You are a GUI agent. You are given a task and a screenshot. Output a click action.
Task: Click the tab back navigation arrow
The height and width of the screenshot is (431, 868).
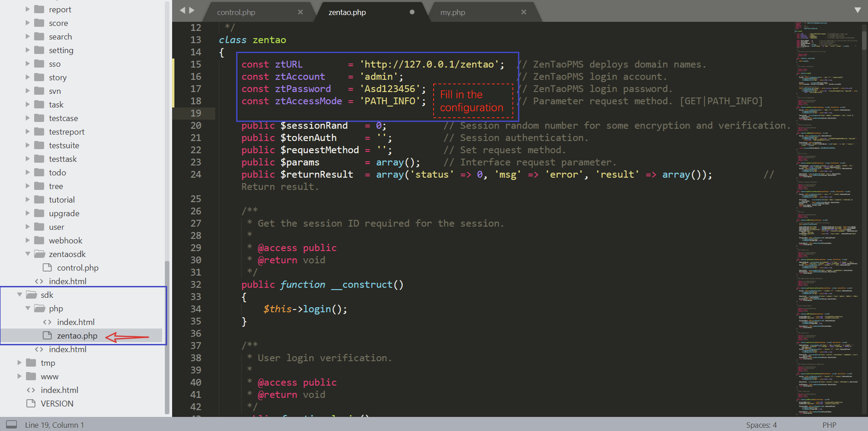tap(182, 10)
